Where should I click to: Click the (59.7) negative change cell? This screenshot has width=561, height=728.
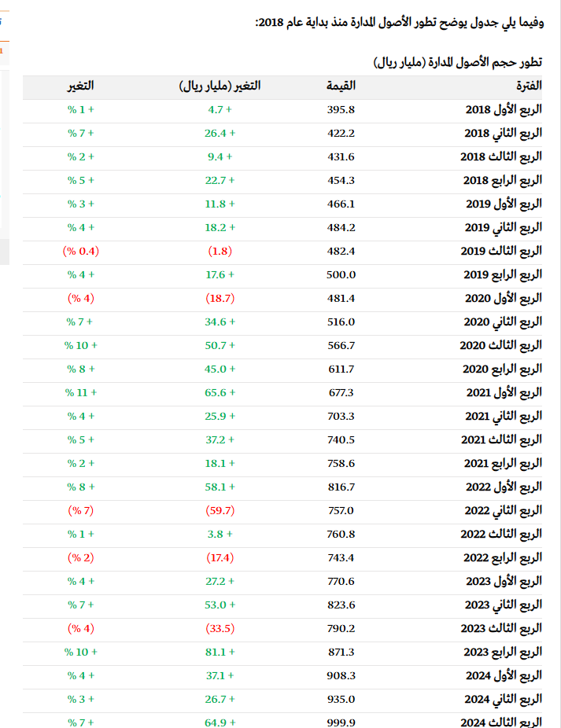pos(220,510)
